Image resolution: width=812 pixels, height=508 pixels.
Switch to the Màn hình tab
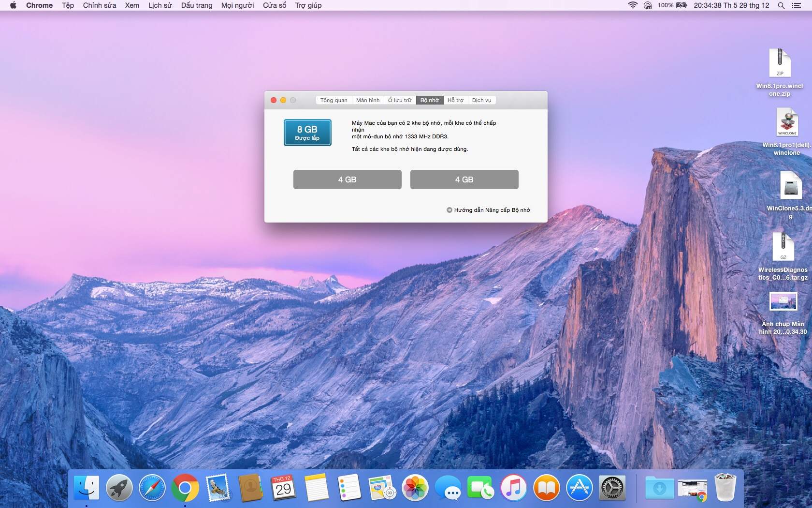(x=368, y=100)
